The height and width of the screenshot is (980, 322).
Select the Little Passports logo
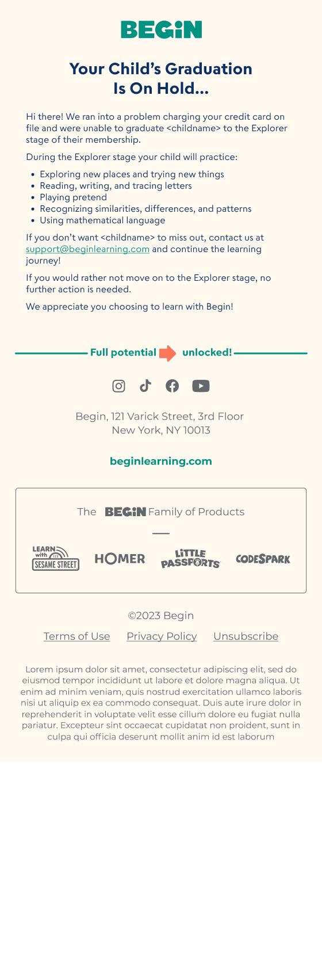pyautogui.click(x=190, y=558)
